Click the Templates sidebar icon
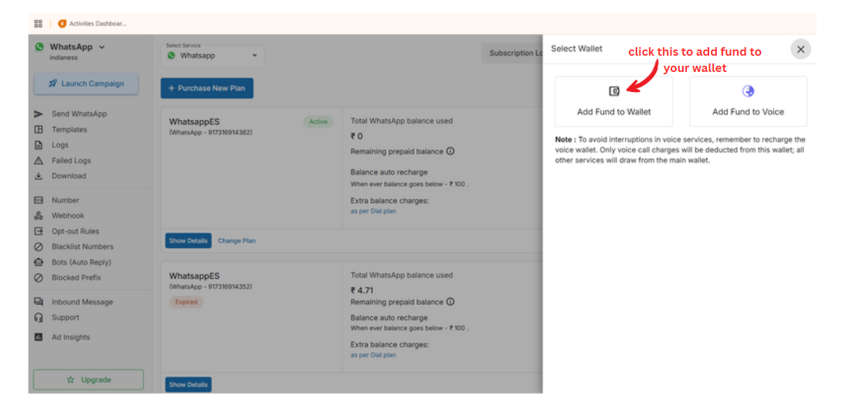868x420 pixels. click(x=38, y=129)
